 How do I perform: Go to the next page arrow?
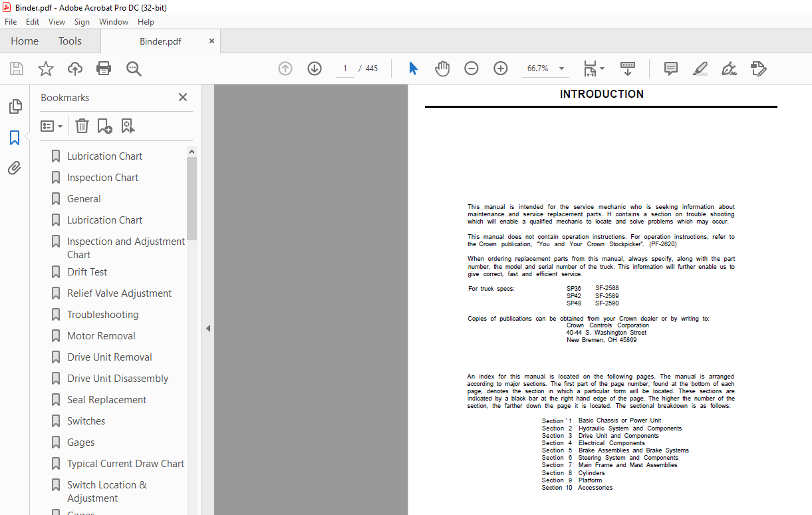[x=315, y=69]
